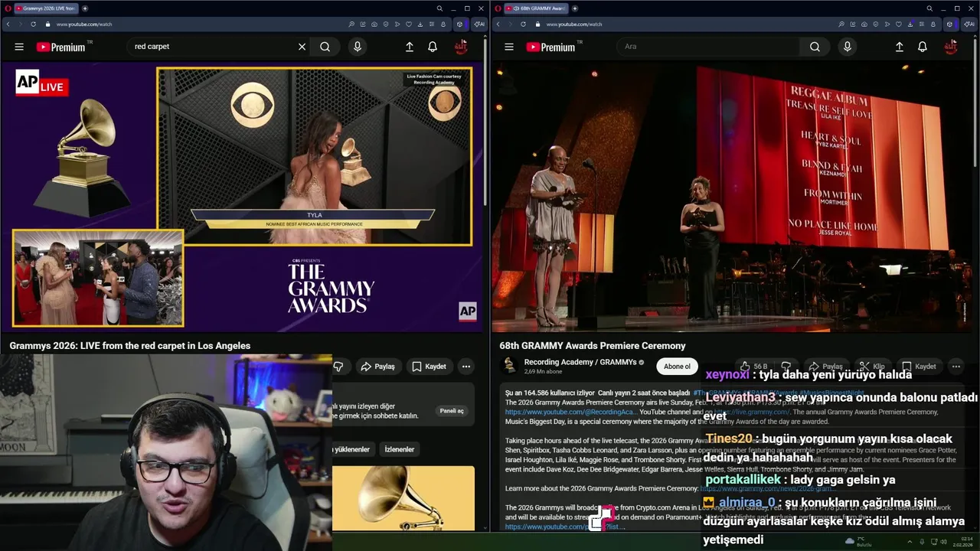Viewport: 980px width, 551px height.
Task: Click search magnifier in left YouTube window
Action: point(325,47)
